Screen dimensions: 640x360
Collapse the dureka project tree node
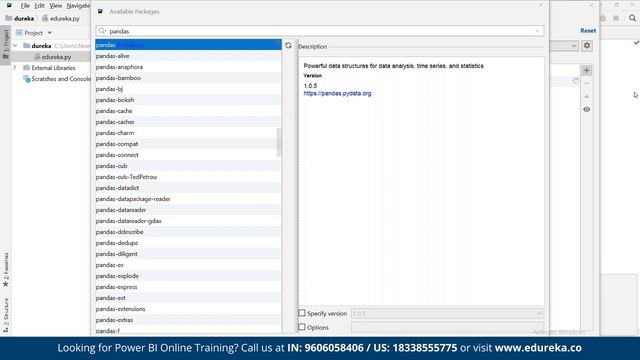(16, 46)
